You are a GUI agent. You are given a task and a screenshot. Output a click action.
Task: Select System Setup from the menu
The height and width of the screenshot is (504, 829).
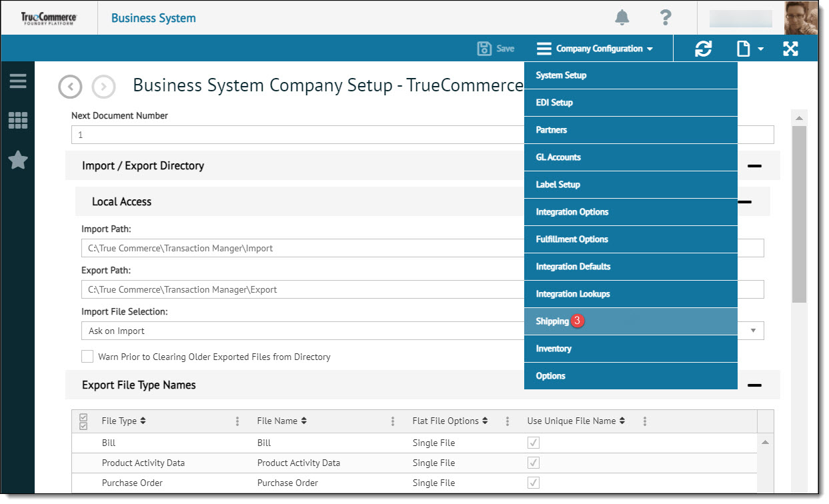tap(631, 75)
